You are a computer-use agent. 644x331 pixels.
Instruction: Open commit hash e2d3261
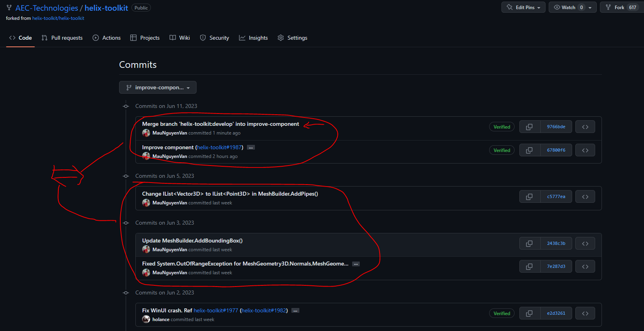click(x=556, y=313)
